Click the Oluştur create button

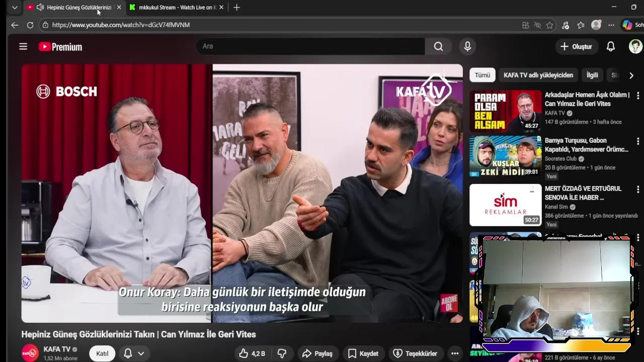576,47
